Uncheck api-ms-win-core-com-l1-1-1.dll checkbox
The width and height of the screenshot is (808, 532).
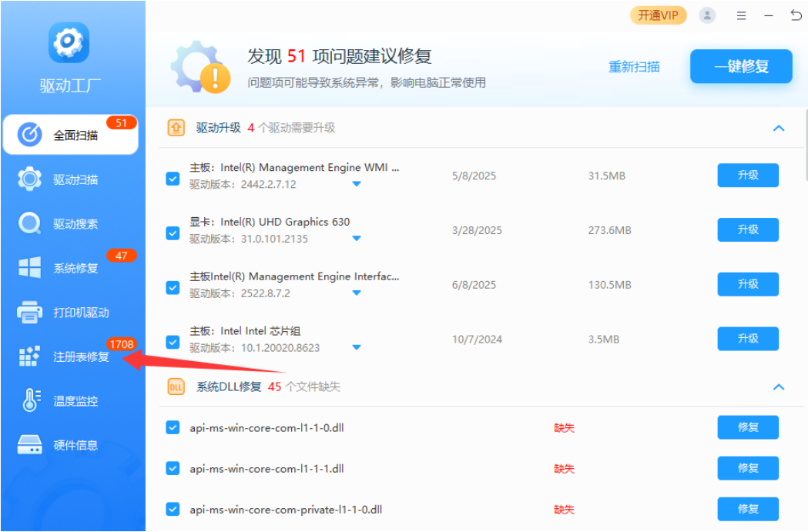tap(173, 468)
